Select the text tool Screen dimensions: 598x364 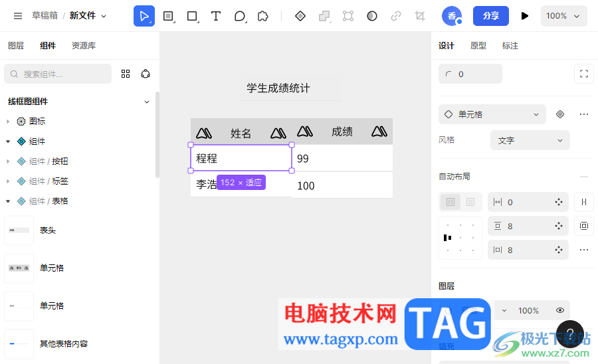click(216, 16)
